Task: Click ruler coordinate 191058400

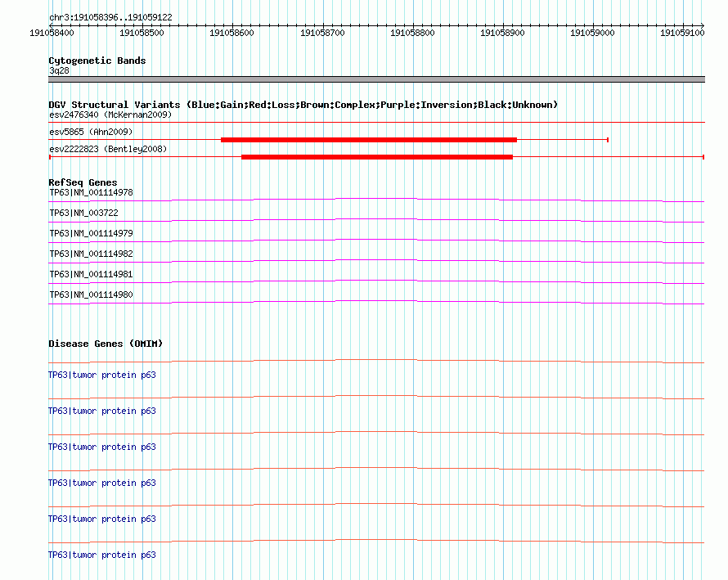Action: [x=52, y=33]
